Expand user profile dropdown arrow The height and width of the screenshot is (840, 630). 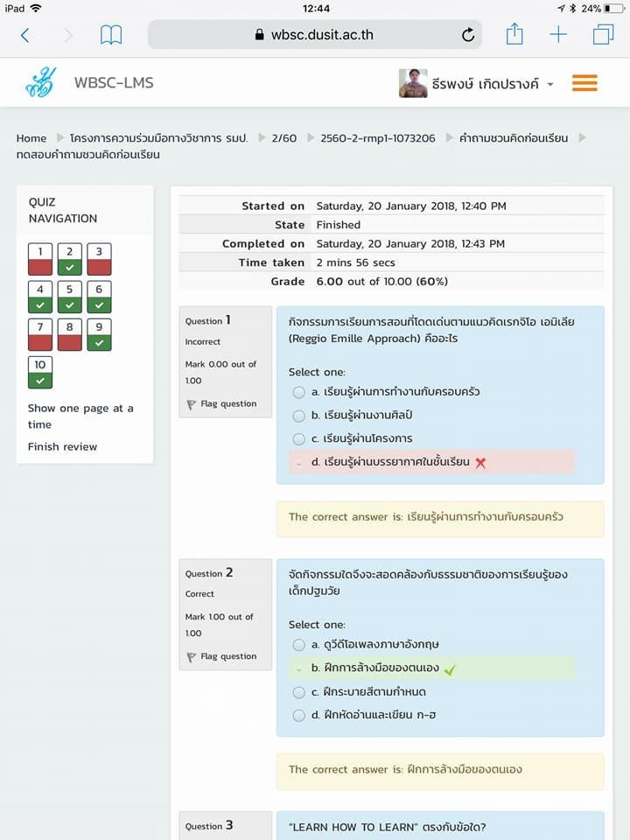click(550, 84)
